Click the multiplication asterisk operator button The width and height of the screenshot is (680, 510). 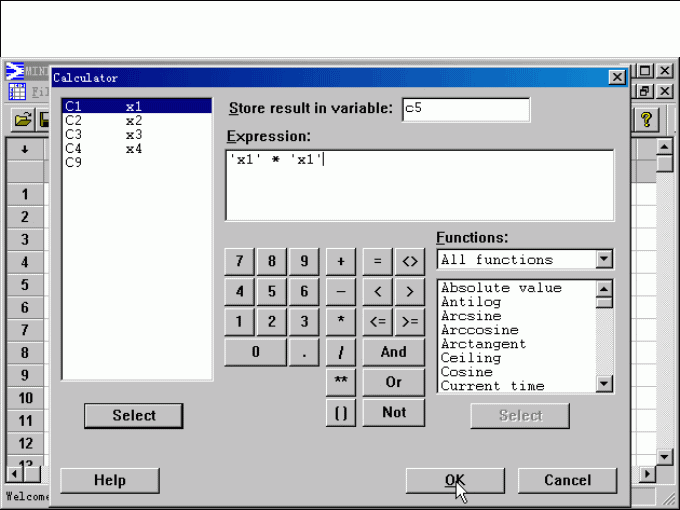coord(341,322)
